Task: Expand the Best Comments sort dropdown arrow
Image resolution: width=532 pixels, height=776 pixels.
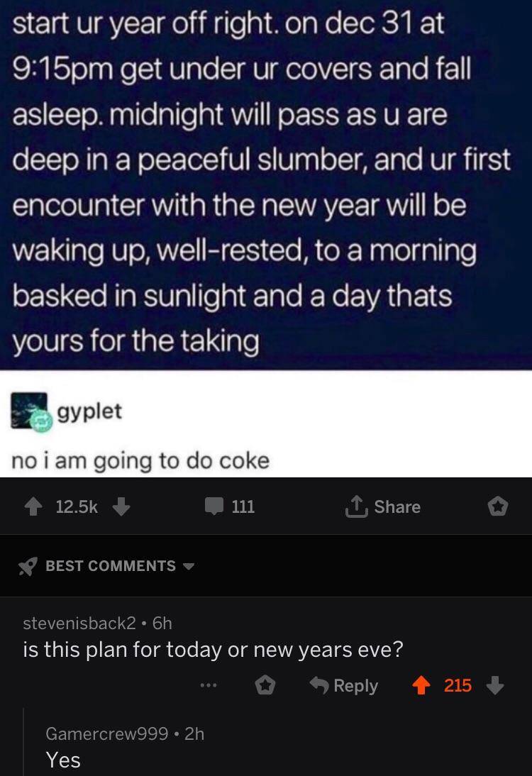Action: tap(188, 566)
